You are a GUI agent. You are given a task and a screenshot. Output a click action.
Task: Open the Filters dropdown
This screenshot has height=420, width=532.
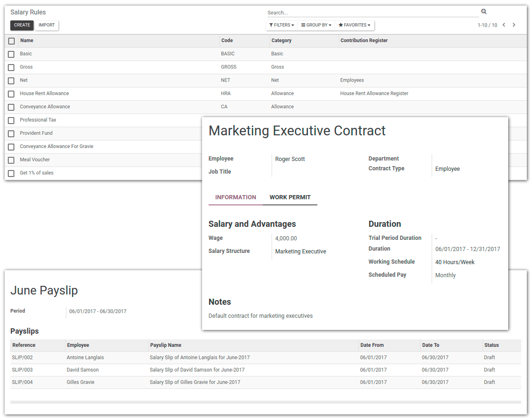click(281, 25)
